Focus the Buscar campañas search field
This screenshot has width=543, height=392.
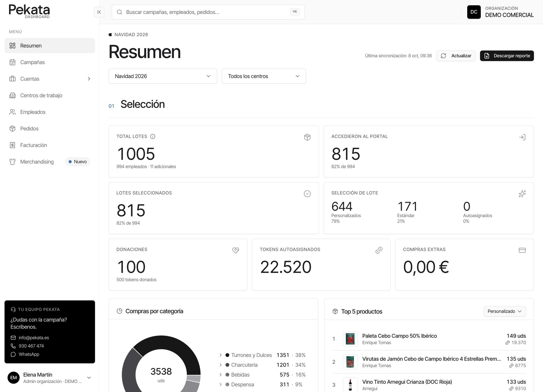pyautogui.click(x=208, y=12)
